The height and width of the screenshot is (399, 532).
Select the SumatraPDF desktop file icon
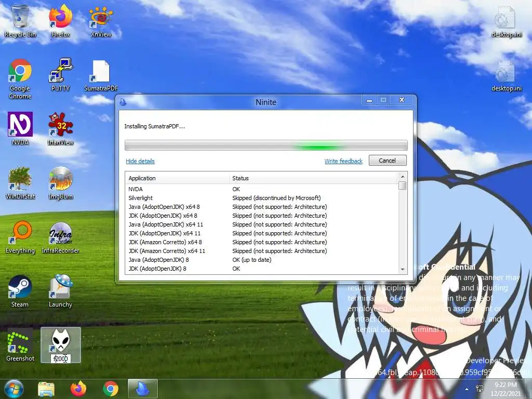[101, 75]
